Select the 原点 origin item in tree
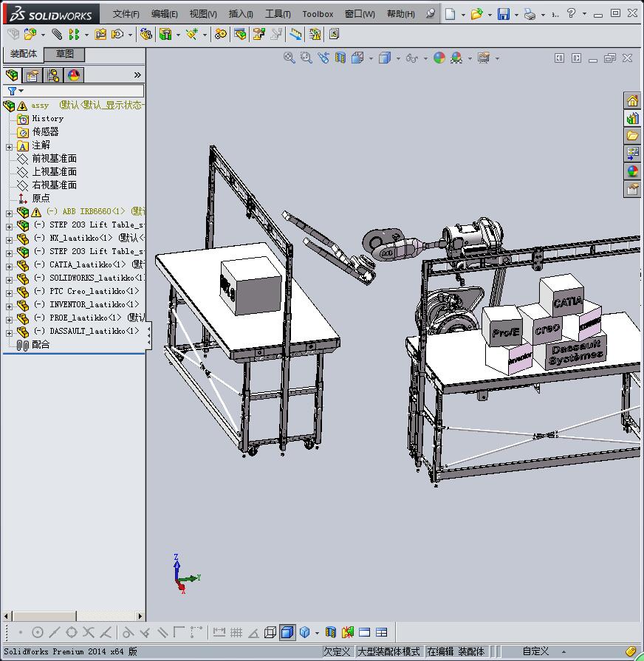This screenshot has height=661, width=644. click(41, 198)
